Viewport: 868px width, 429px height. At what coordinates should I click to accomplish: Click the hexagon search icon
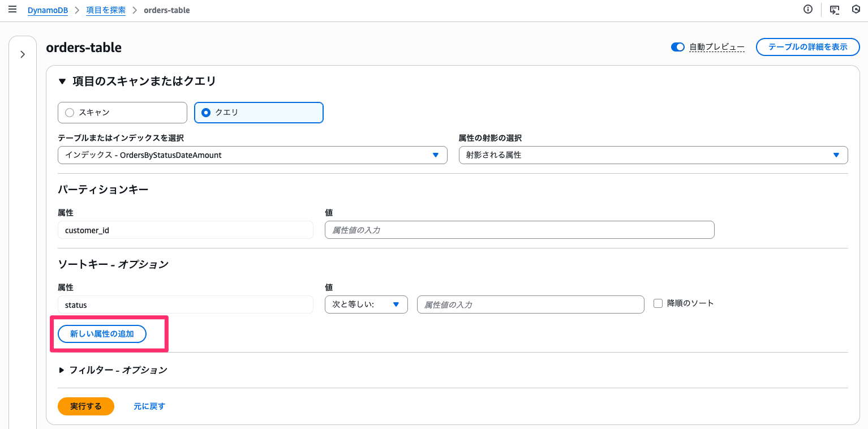pyautogui.click(x=856, y=10)
